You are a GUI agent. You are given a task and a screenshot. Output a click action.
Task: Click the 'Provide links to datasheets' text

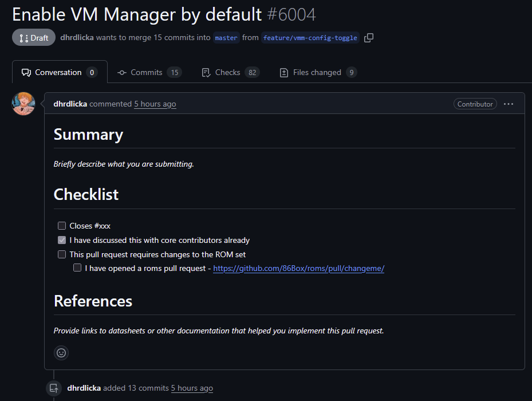pyautogui.click(x=219, y=331)
